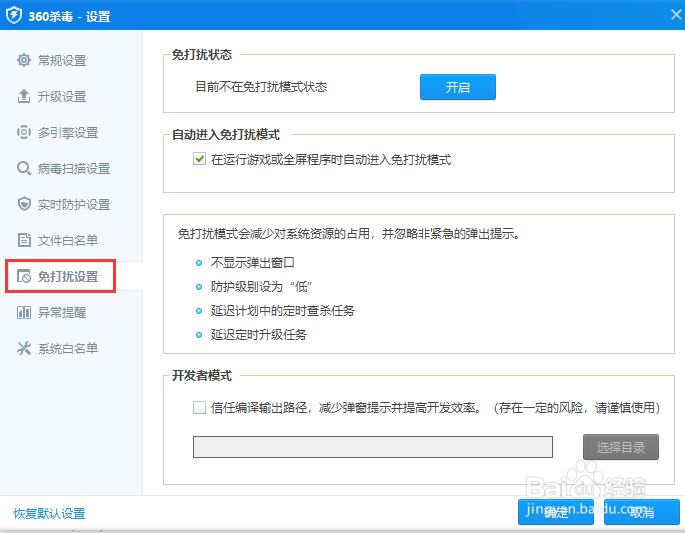Click the text 不显示弹出窗口
The width and height of the screenshot is (685, 533).
tap(253, 263)
